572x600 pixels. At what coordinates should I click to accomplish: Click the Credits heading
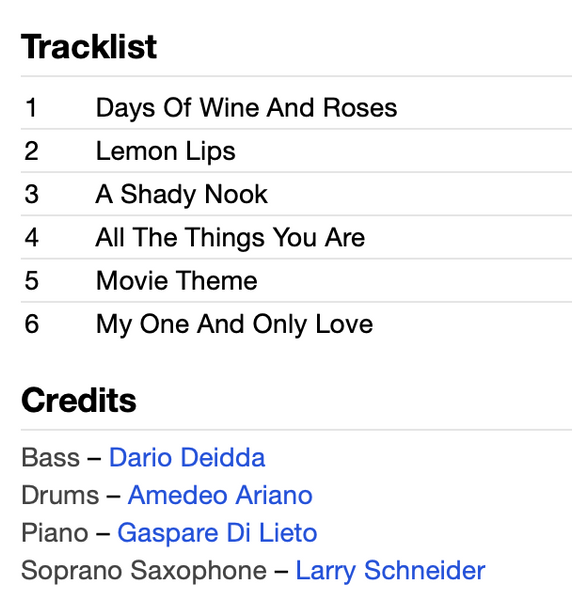[x=78, y=400]
